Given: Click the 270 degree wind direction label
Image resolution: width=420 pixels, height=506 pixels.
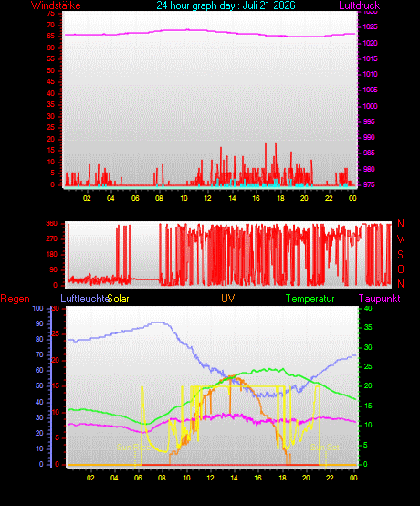Looking at the screenshot, I should coord(52,238).
